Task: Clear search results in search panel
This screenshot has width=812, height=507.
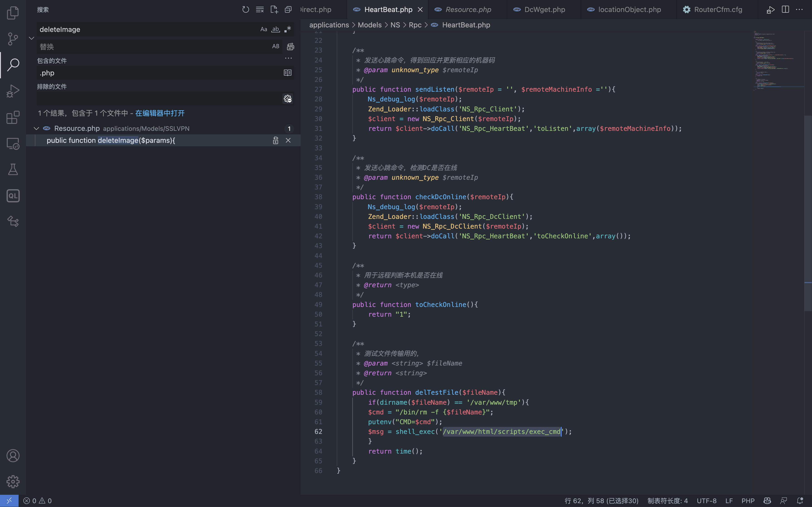Action: tap(260, 9)
